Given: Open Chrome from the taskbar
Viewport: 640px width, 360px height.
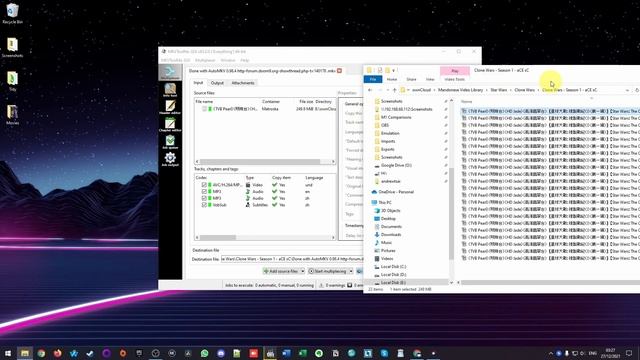Looking at the screenshot, I should click(x=41, y=353).
